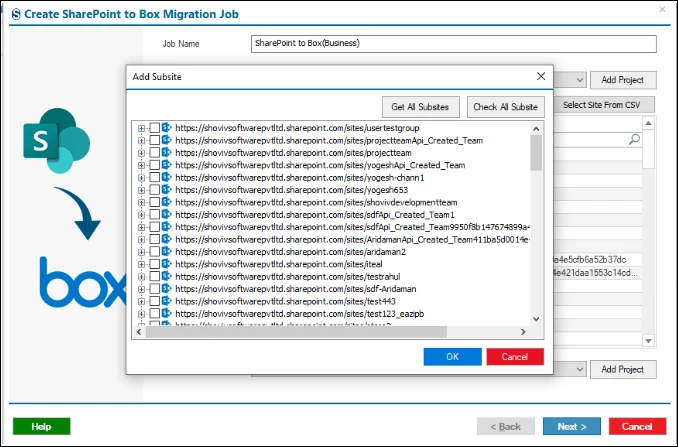Close the Add Subsite dialog

tap(541, 77)
